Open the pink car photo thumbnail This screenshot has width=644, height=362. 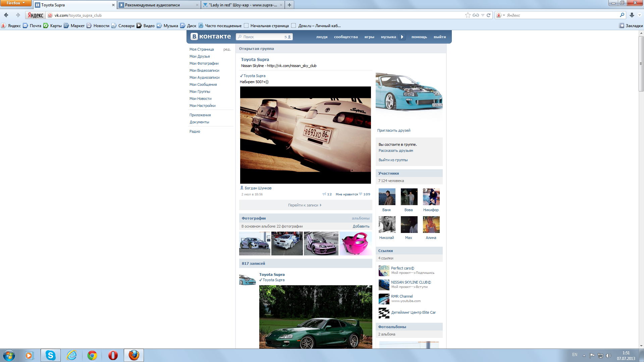pos(356,244)
